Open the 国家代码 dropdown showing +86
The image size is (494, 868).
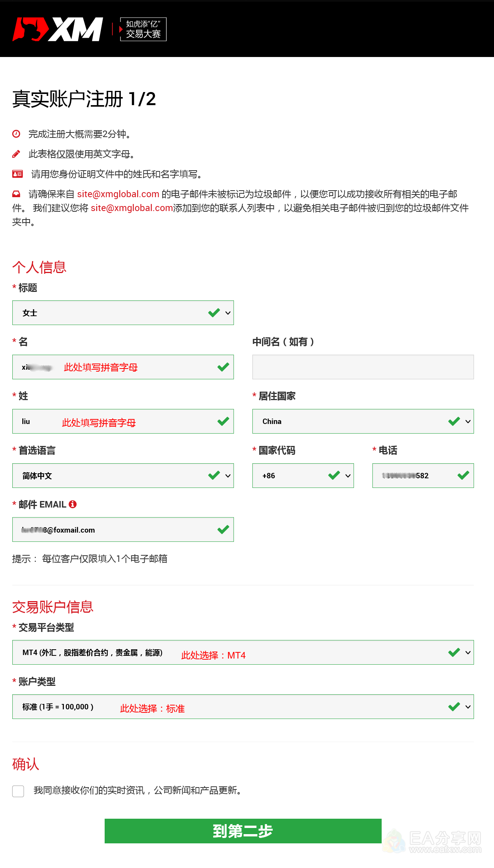(303, 476)
